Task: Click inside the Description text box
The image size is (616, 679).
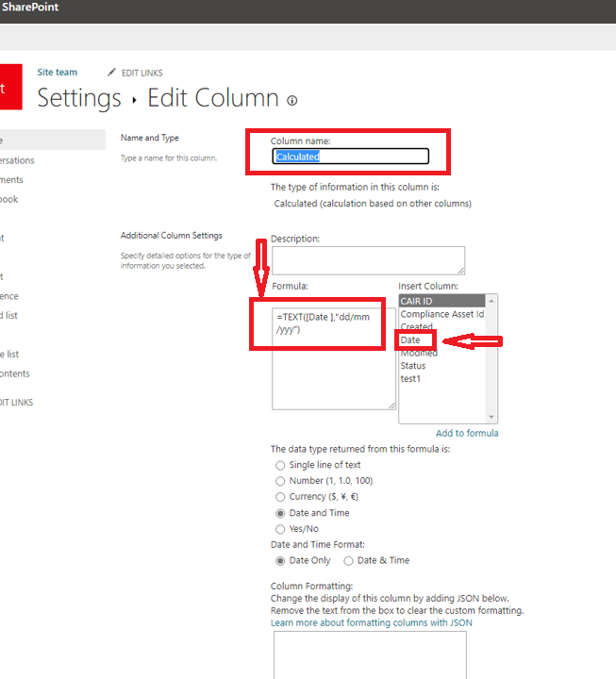Action: (x=368, y=260)
